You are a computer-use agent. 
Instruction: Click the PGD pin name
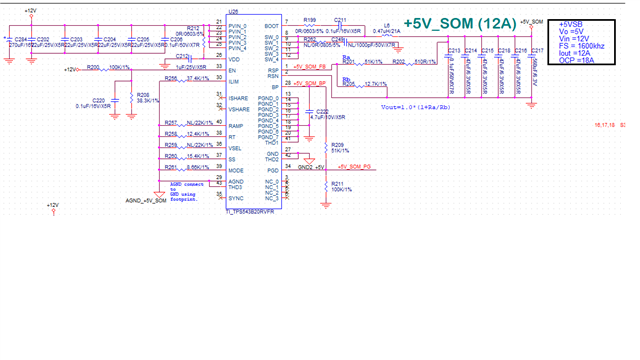(x=273, y=171)
